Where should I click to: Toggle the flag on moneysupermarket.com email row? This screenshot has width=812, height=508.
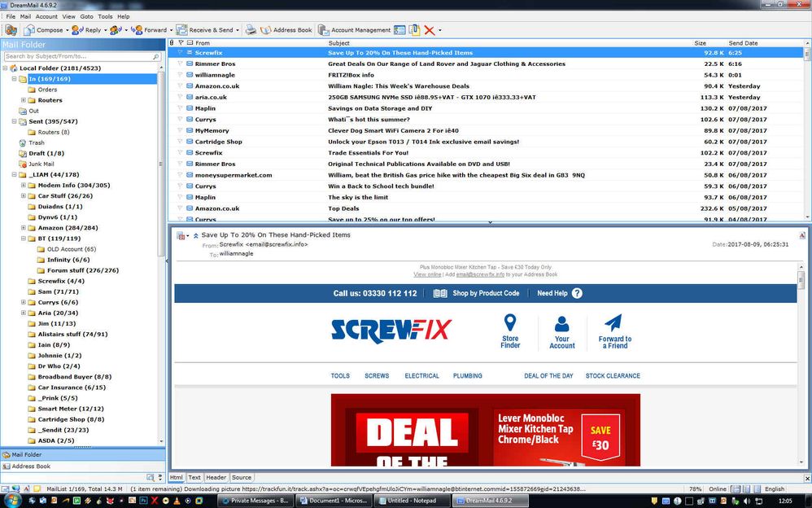tap(180, 175)
